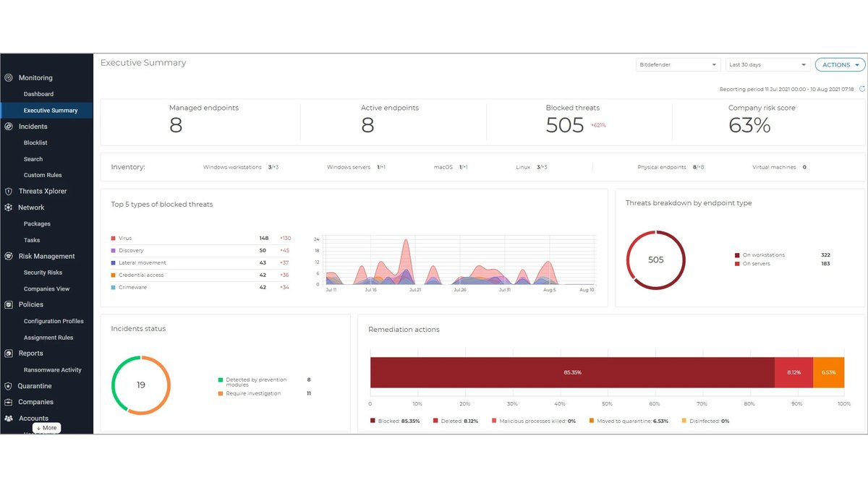Click the threats breakdown 505 donut chart
The height and width of the screenshot is (488, 868).
pos(655,260)
